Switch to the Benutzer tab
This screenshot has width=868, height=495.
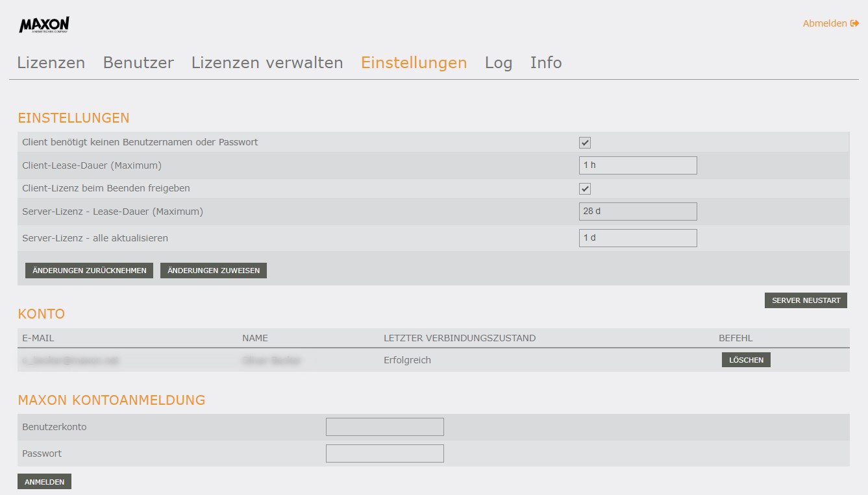[x=138, y=63]
